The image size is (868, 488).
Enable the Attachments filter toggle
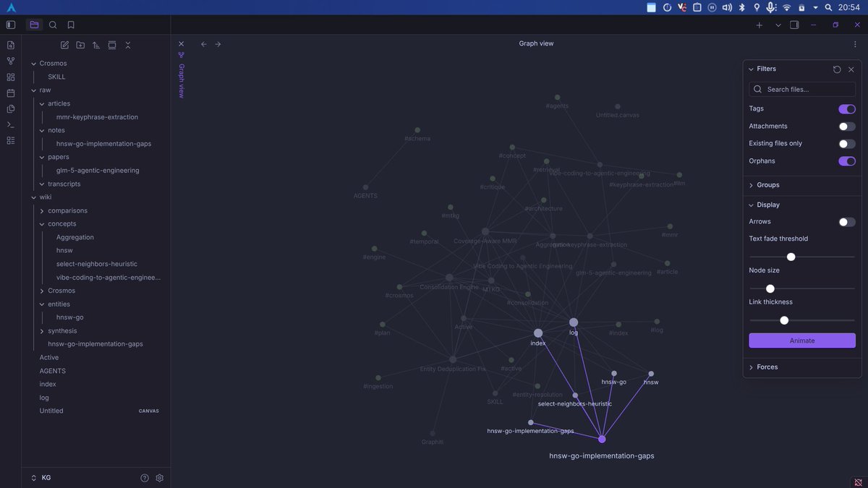[x=847, y=127]
